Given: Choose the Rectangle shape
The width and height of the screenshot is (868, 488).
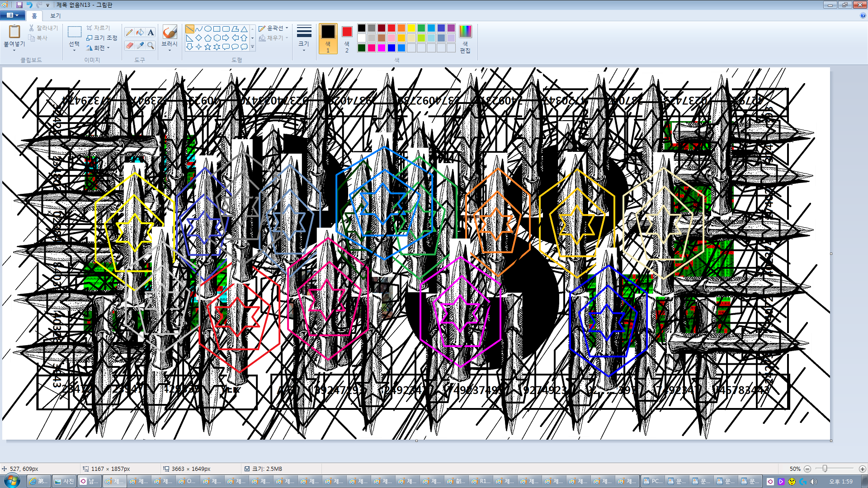Looking at the screenshot, I should pyautogui.click(x=217, y=29).
